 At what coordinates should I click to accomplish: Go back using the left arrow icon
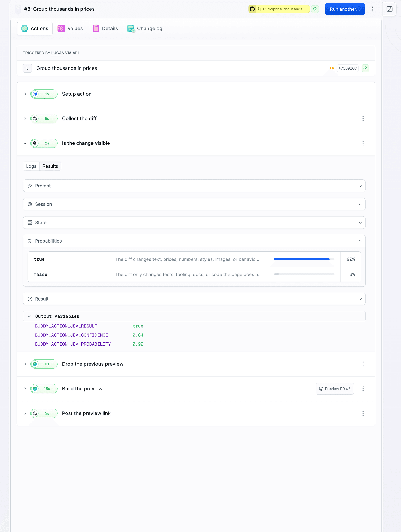[x=18, y=9]
